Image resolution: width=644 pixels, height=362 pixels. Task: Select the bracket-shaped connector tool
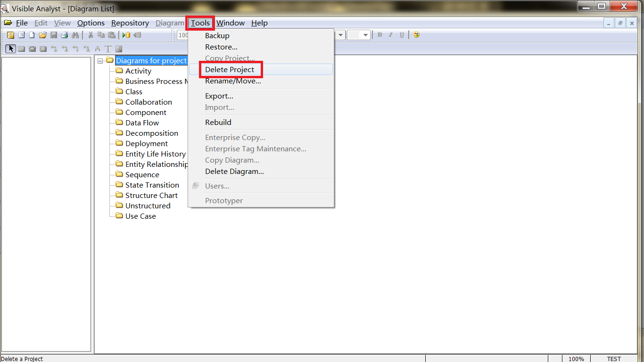(98, 49)
